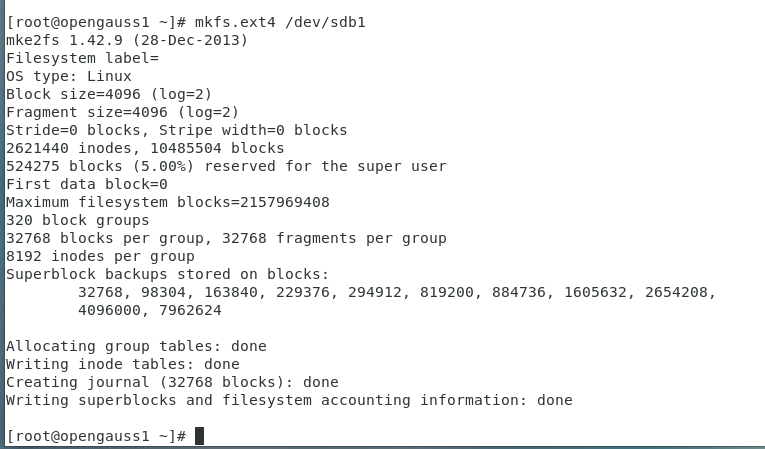This screenshot has width=765, height=449.
Task: Click the "8192 inodes per group" line
Action: click(100, 256)
